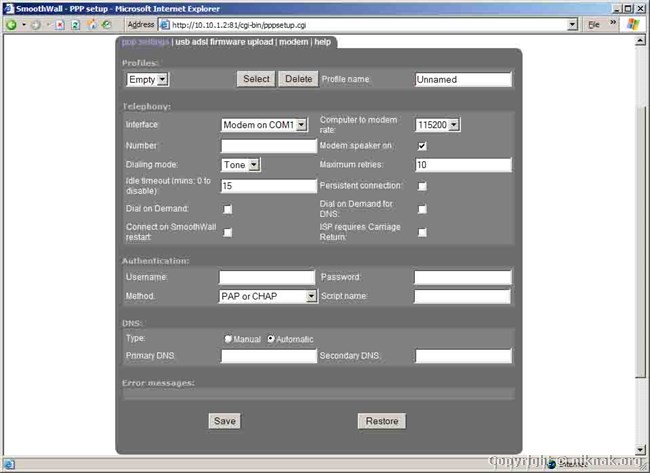Click the Script name field
650x473 pixels.
tap(462, 296)
